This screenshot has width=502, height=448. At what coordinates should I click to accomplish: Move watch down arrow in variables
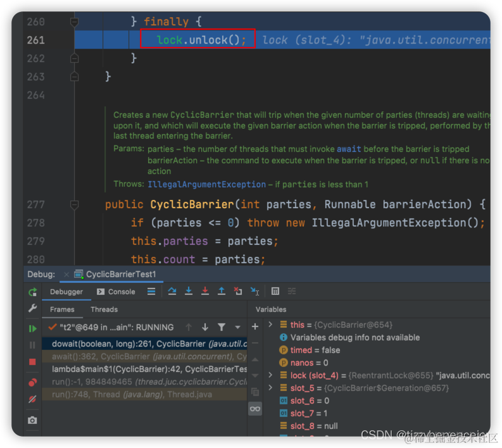255,376
